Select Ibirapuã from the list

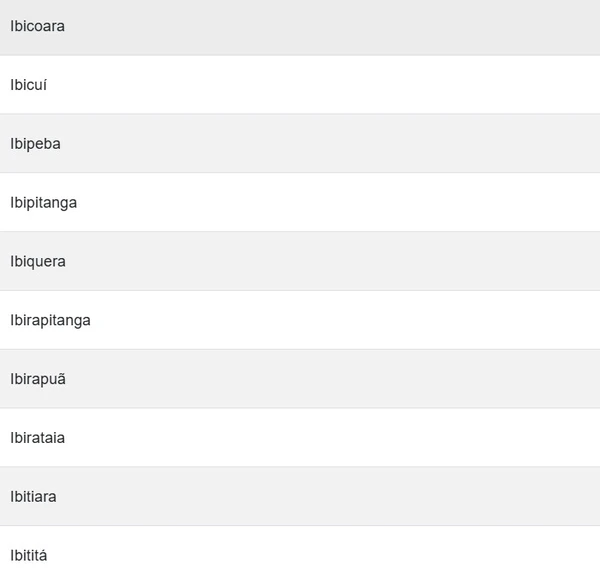coord(300,380)
